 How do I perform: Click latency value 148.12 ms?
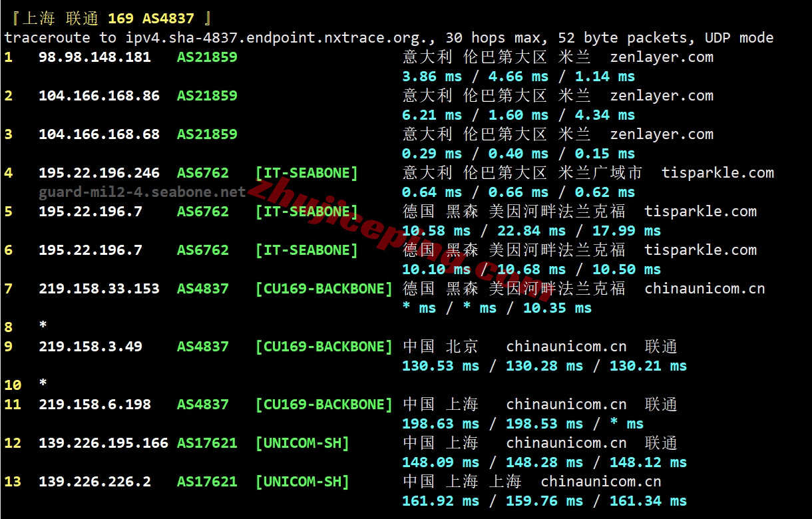tap(648, 462)
